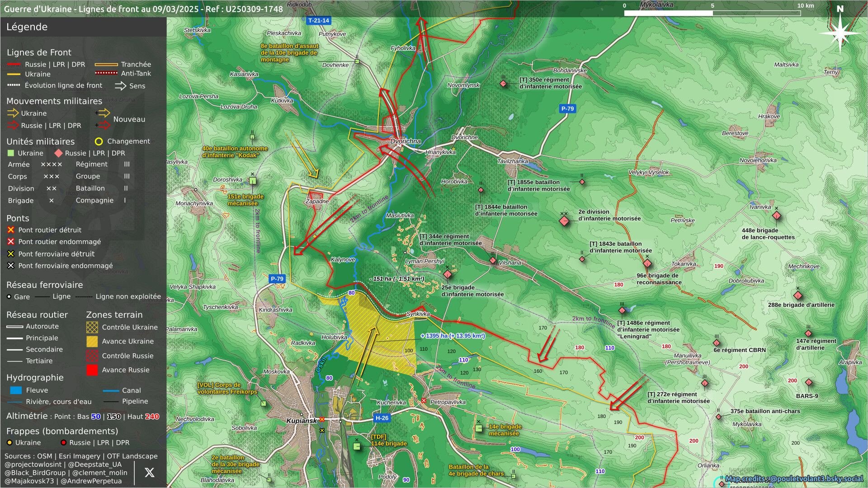Select the 40e bataillon Kodak green square marker
868x488 pixels.
pyautogui.click(x=252, y=137)
